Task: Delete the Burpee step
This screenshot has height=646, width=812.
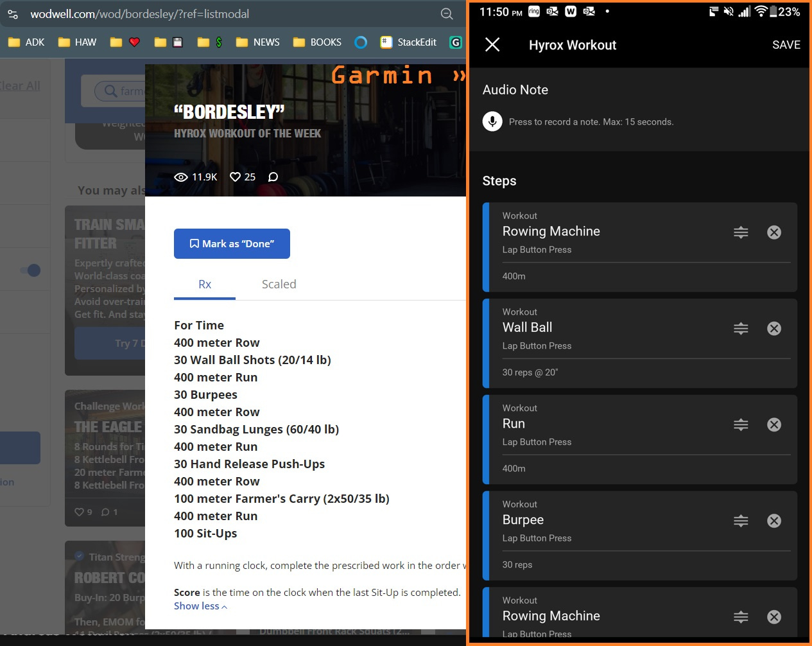Action: tap(774, 521)
